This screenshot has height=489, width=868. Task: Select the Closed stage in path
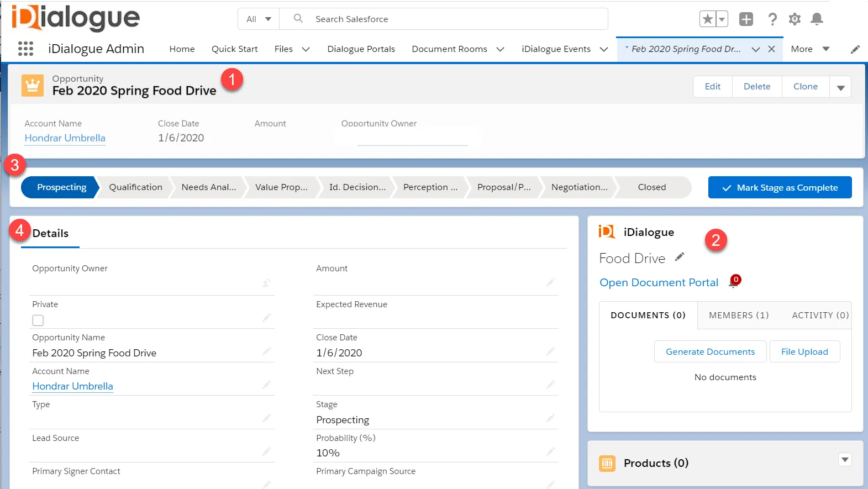(652, 187)
